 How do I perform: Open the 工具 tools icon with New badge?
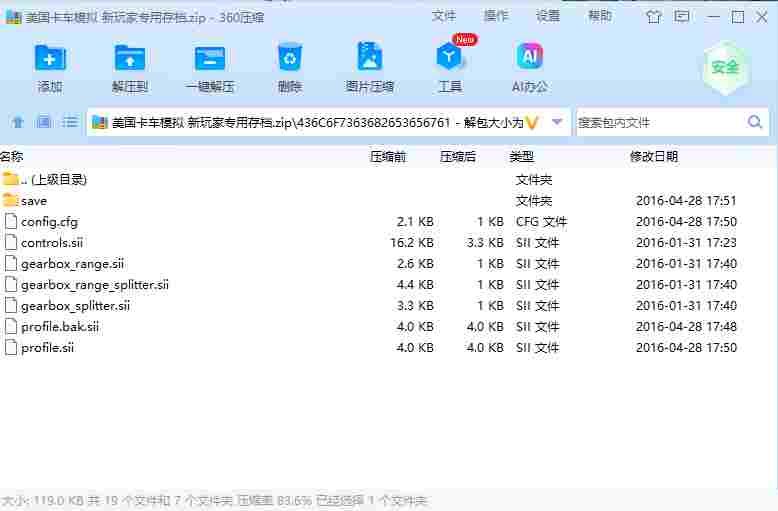(450, 56)
